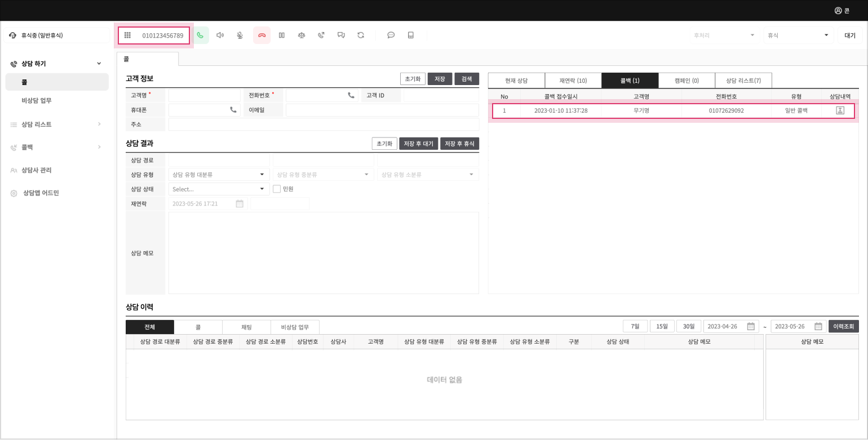Click the dial pad grid icon
868x440 pixels.
coord(127,35)
